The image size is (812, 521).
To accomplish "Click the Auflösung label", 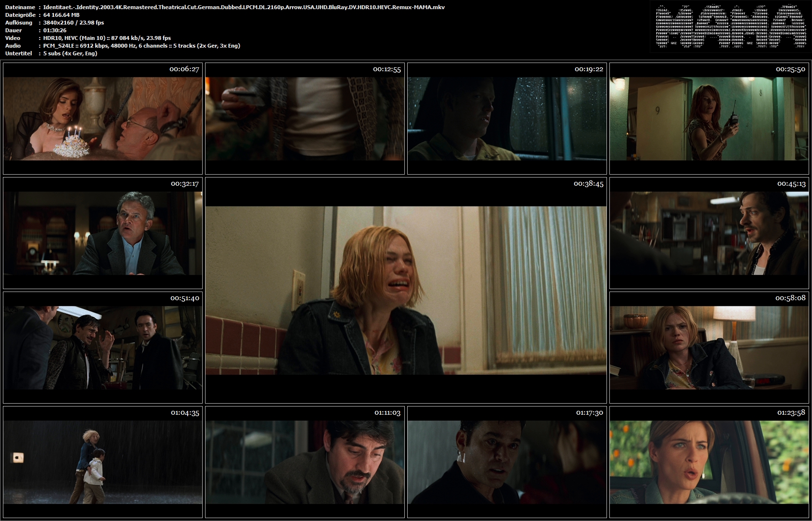I will click(19, 23).
